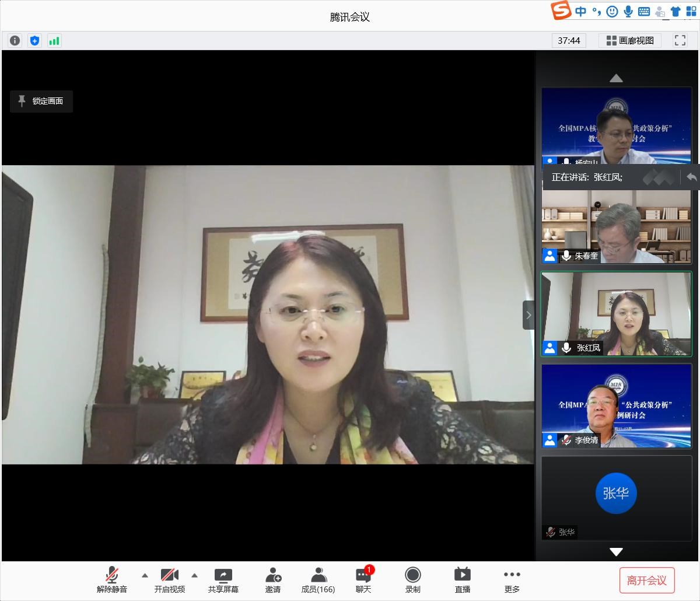Open the More (更多) menu
700x601 pixels.
[x=512, y=580]
